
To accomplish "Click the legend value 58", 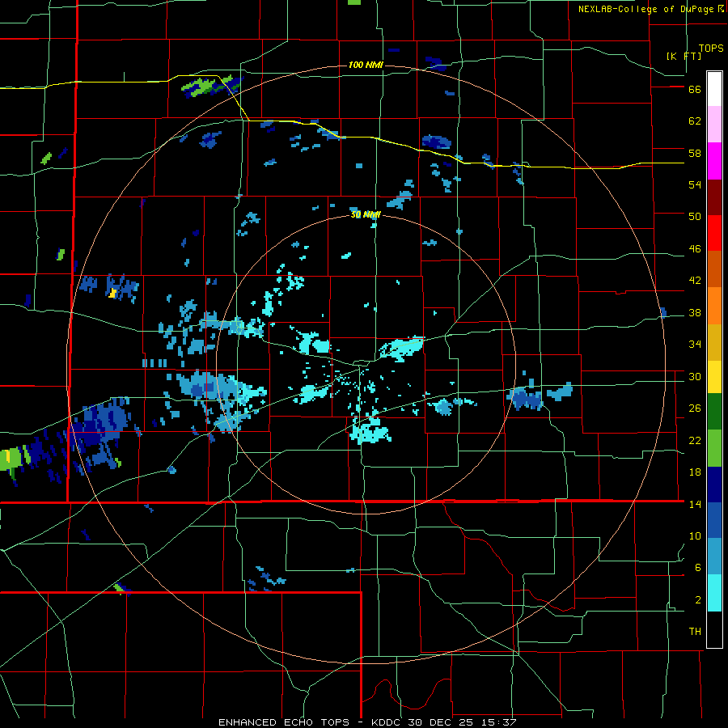I will [695, 153].
